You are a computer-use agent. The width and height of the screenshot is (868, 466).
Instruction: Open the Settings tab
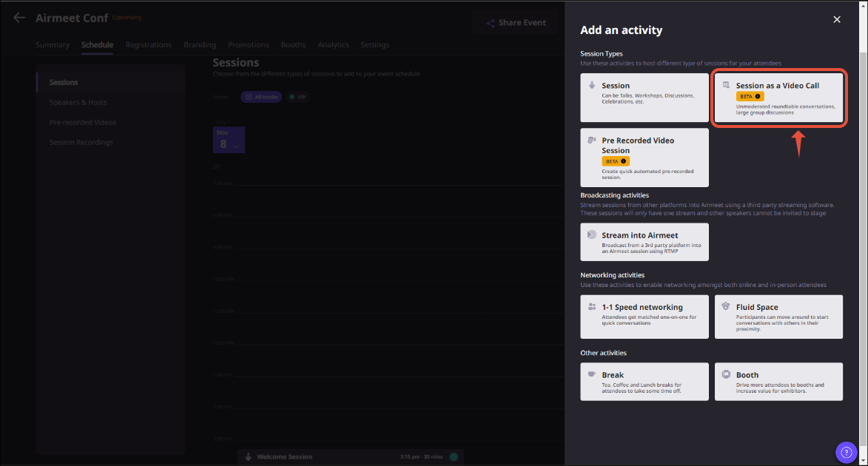click(x=374, y=45)
